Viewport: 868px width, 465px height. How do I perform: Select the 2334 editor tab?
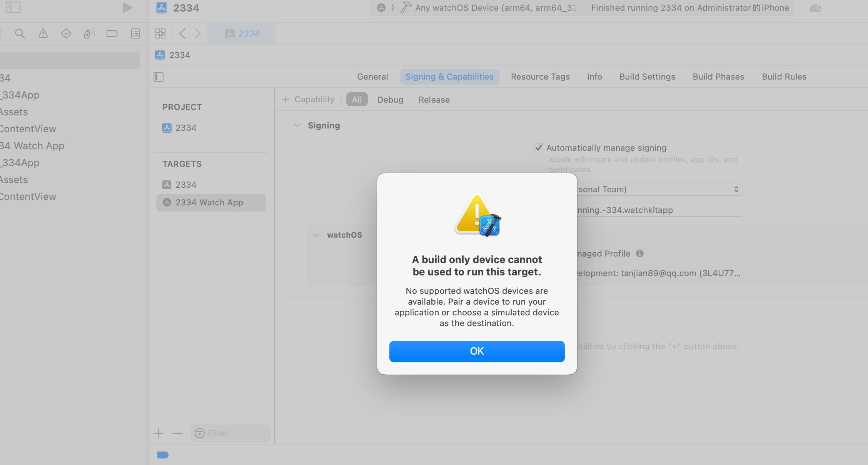pos(242,33)
